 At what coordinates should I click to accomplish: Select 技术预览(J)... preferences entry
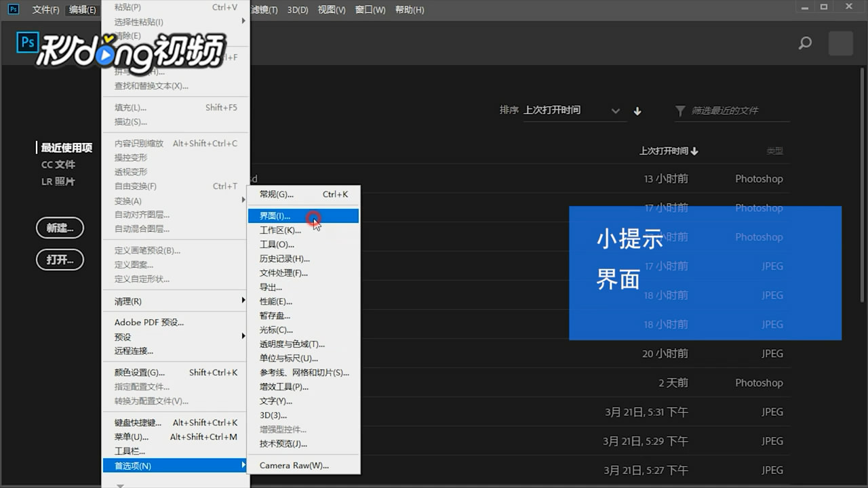303,443
